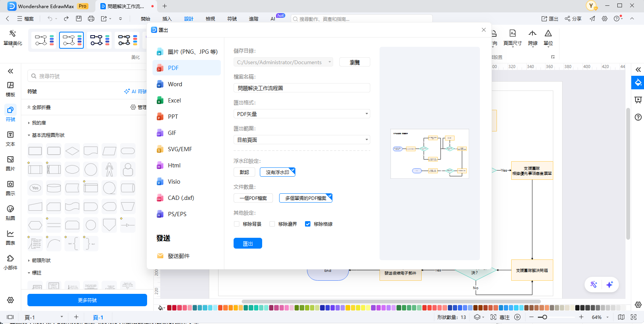Image resolution: width=644 pixels, height=324 pixels.
Task: Open the 文本 text sidebar panel
Action: 10,138
